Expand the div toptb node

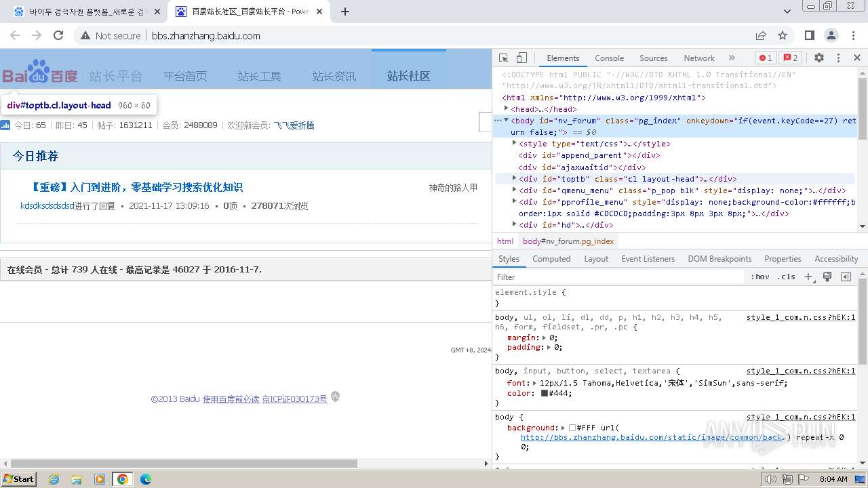click(514, 178)
